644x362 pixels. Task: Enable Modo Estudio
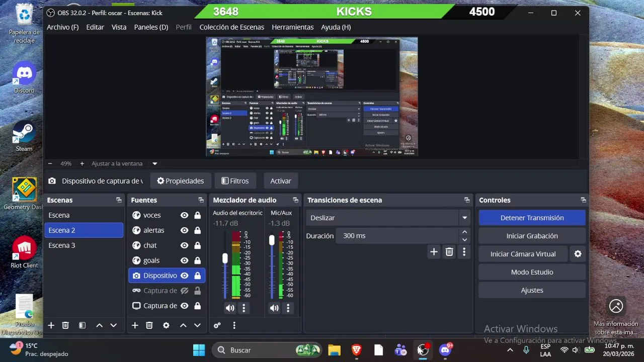tap(532, 272)
